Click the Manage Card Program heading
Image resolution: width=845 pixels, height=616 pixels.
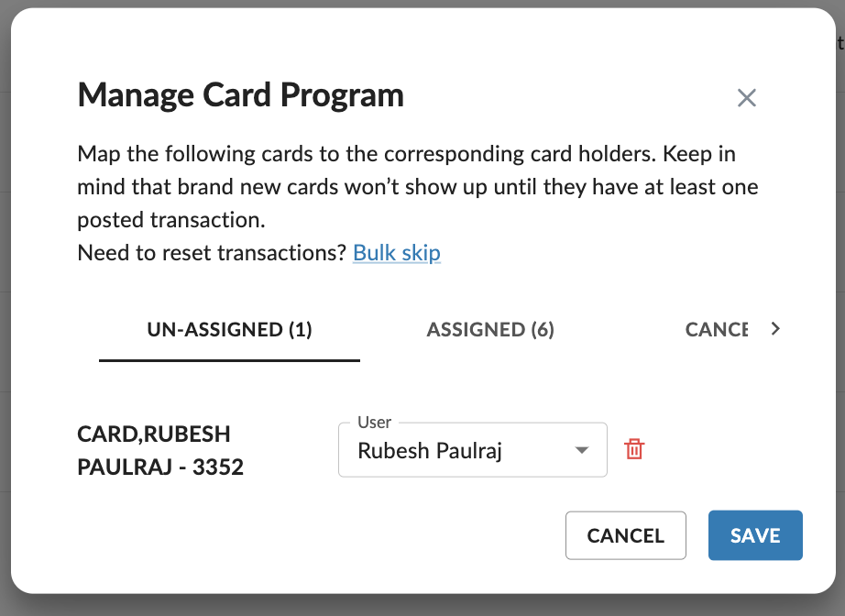(x=240, y=94)
